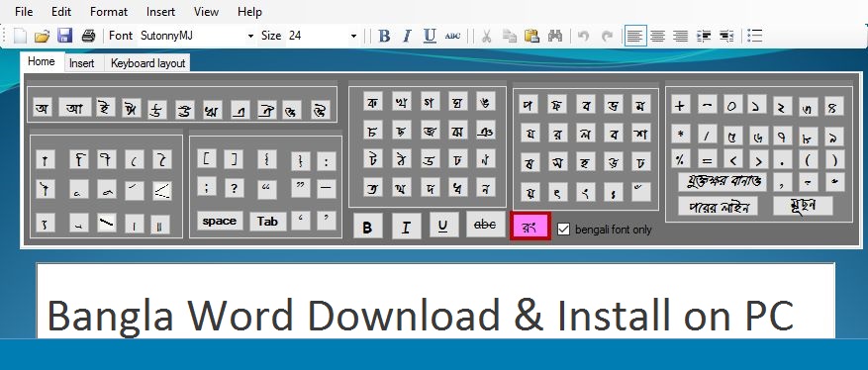Click the পরের লাইন next line button
Viewport: 868px width, 370px height.
coord(718,207)
